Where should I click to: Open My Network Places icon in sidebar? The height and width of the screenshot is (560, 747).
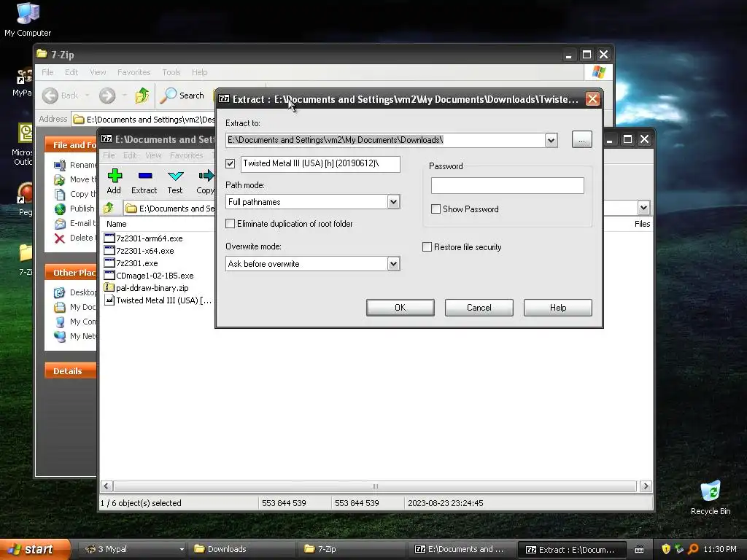click(60, 336)
